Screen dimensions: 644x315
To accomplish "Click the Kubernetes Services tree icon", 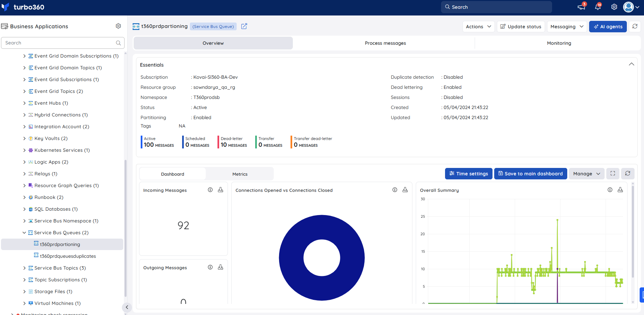I will (x=31, y=150).
